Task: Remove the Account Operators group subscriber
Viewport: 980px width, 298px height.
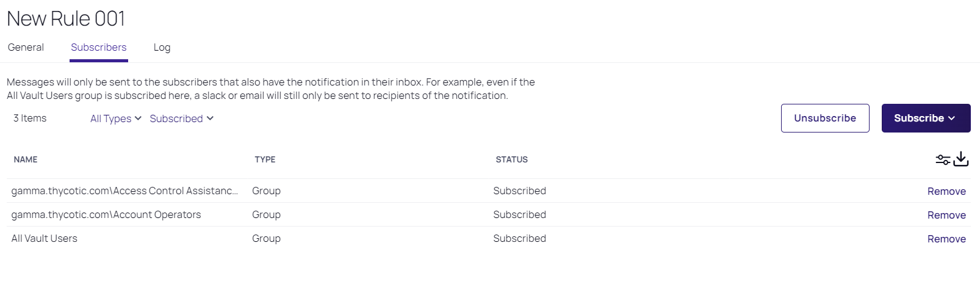Action: (x=946, y=215)
